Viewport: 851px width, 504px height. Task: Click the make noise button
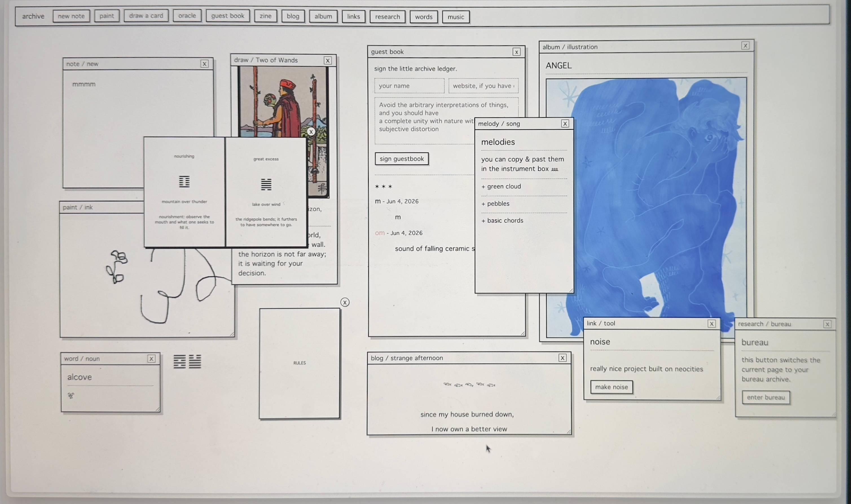(612, 387)
